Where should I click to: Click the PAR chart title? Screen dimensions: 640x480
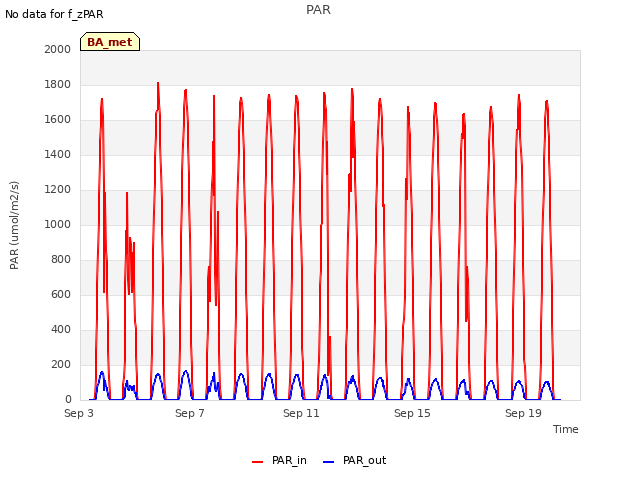click(x=318, y=10)
